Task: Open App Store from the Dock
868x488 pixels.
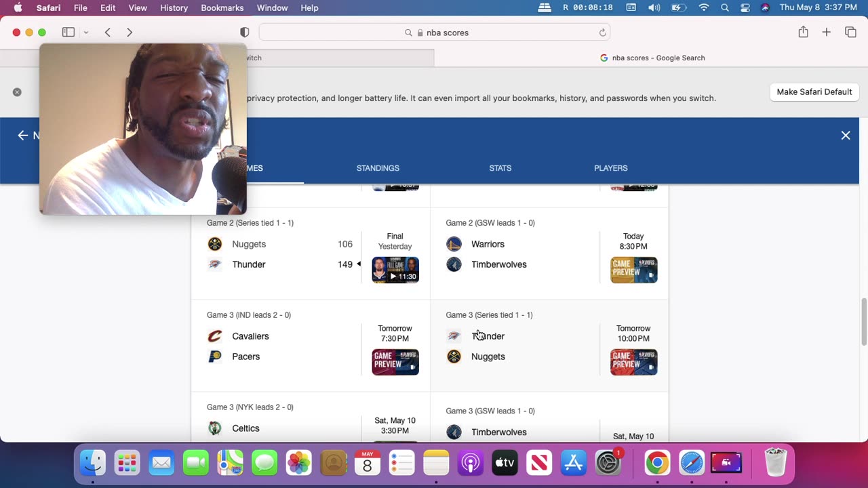Action: pyautogui.click(x=574, y=463)
